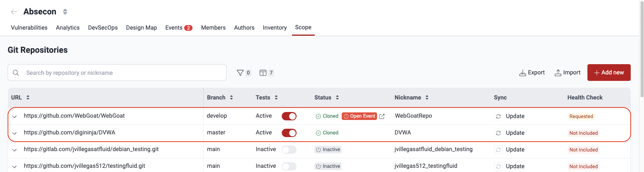Click the Import button

567,73
